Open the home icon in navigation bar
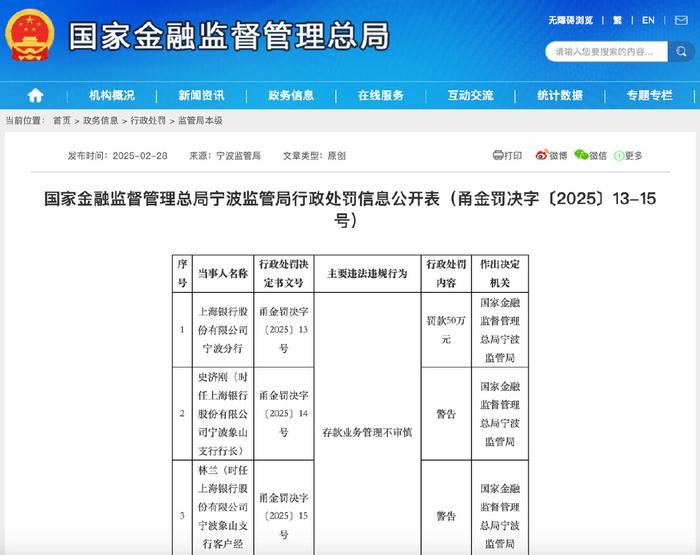 click(35, 95)
